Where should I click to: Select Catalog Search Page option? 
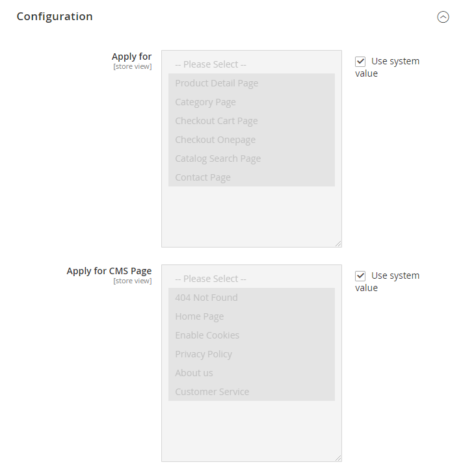coord(218,159)
